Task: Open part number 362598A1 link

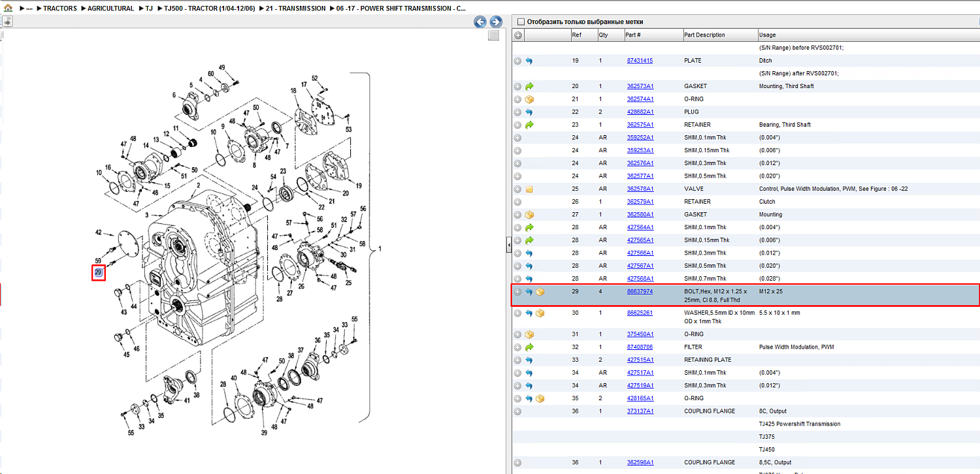Action: point(640,463)
